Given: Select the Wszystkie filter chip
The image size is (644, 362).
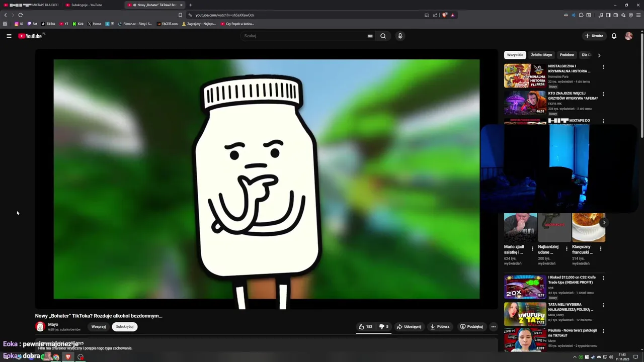Looking at the screenshot, I should tap(515, 55).
